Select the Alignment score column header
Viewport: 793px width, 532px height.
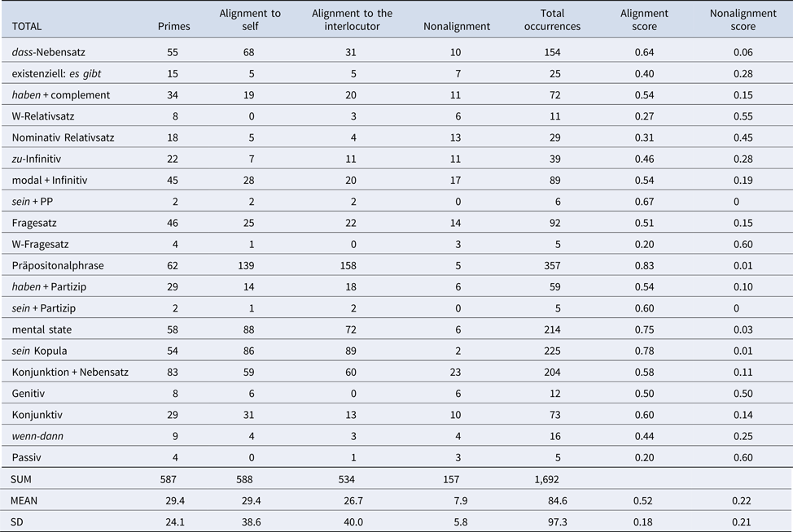(x=644, y=20)
